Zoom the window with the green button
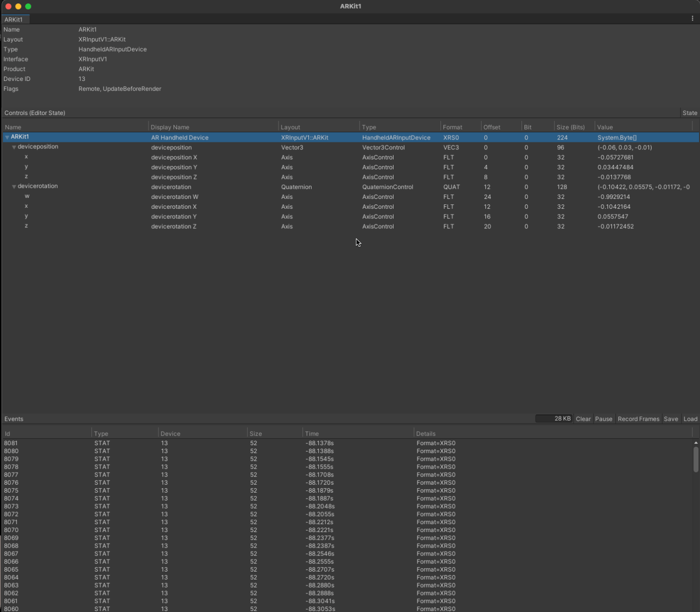Screen dimensions: 700x612 click(x=28, y=6)
